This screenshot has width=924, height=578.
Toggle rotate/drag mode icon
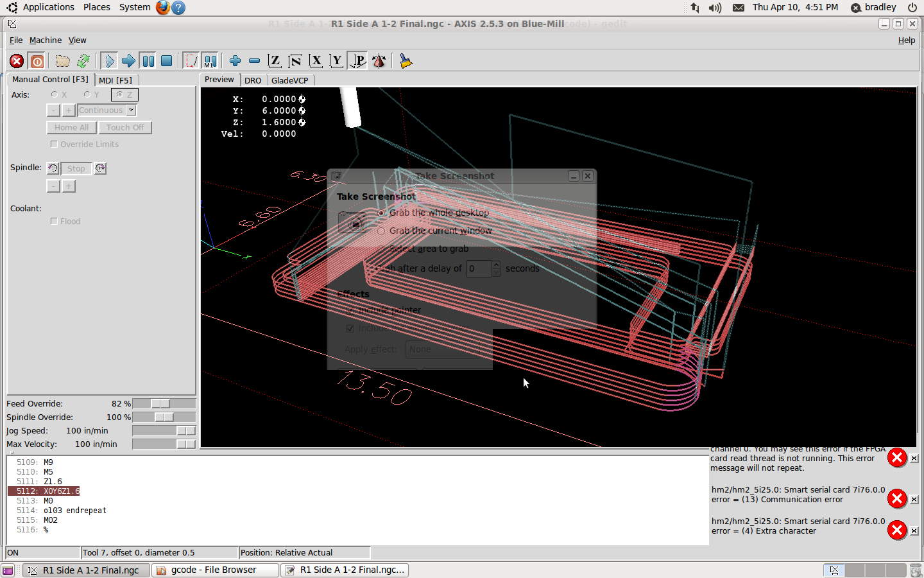pos(379,61)
